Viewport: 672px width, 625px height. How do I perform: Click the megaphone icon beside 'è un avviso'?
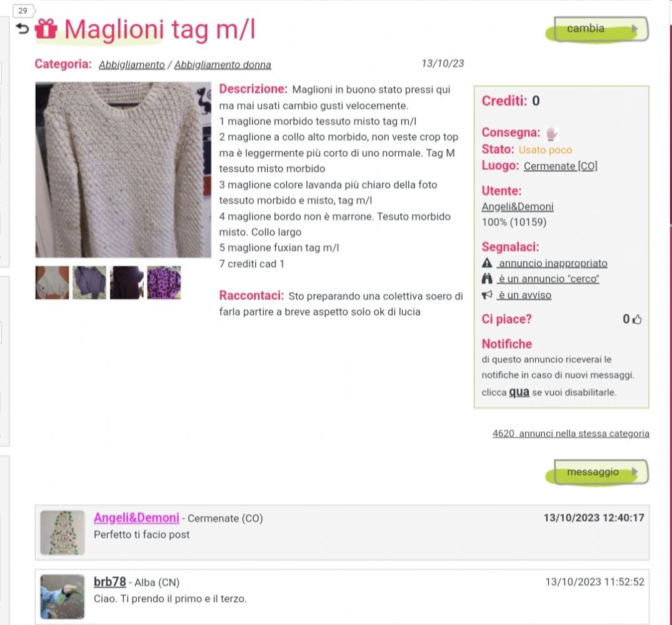pos(487,295)
